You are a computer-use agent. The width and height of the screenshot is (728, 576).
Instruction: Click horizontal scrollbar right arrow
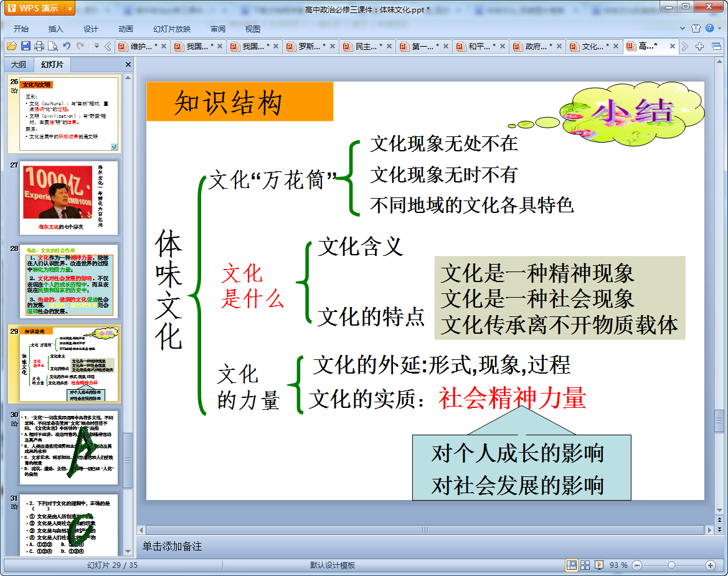click(709, 530)
